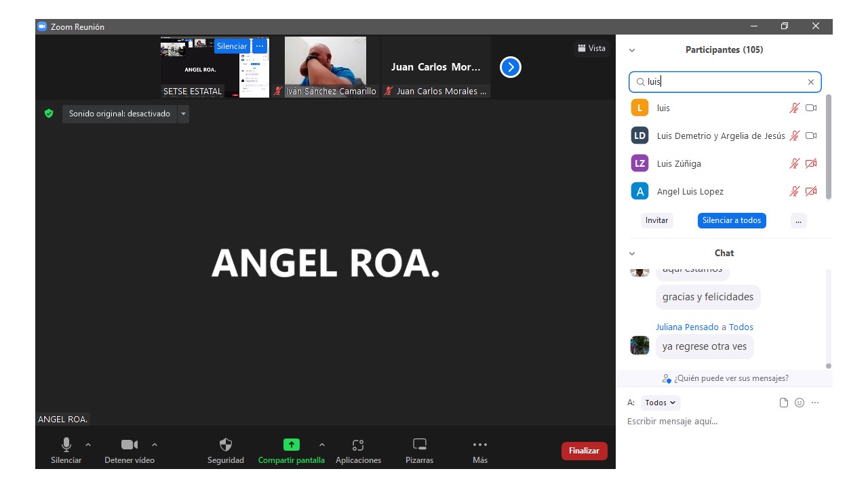
Task: Mute the microphone with Silenciar
Action: (x=66, y=451)
